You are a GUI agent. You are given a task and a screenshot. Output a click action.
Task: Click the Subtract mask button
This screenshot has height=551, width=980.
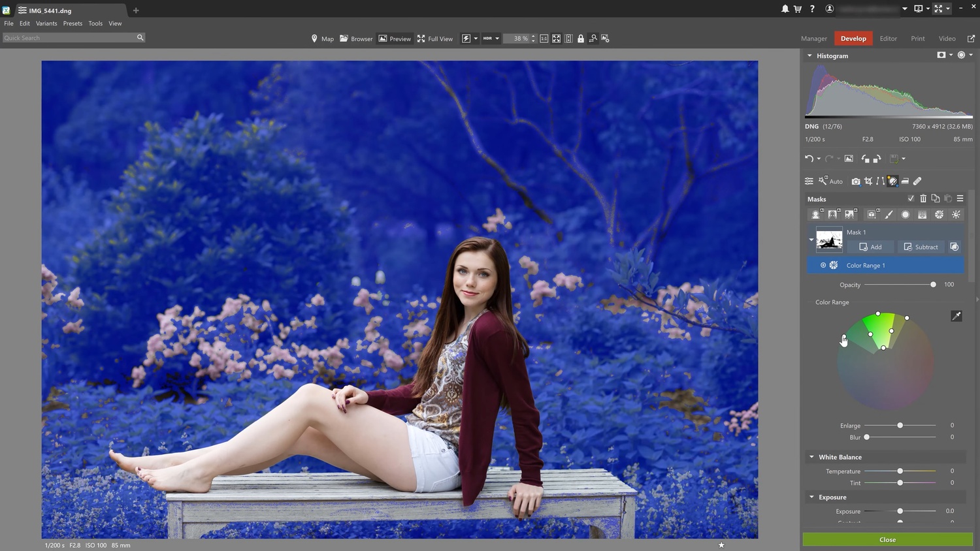point(921,247)
